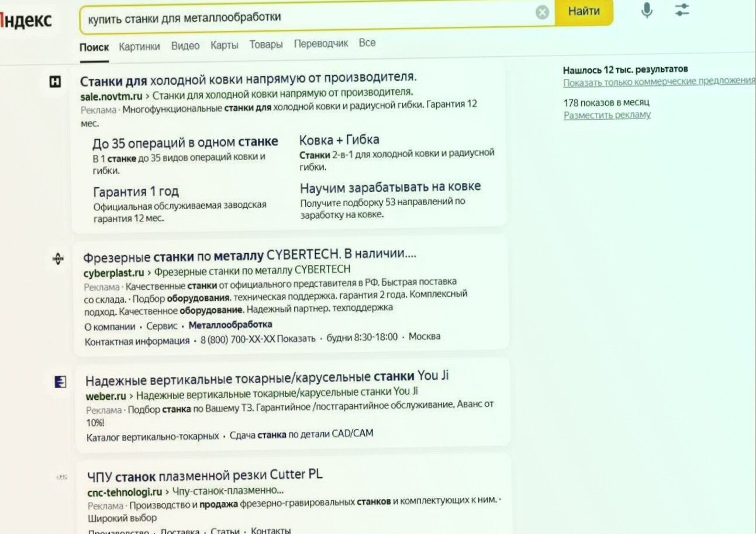Switch to Картинки tab
Viewport: 756px width, 534px height.
(139, 47)
